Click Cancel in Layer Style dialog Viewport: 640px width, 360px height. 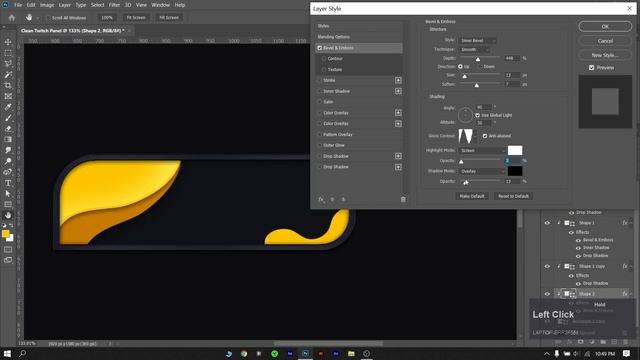605,41
